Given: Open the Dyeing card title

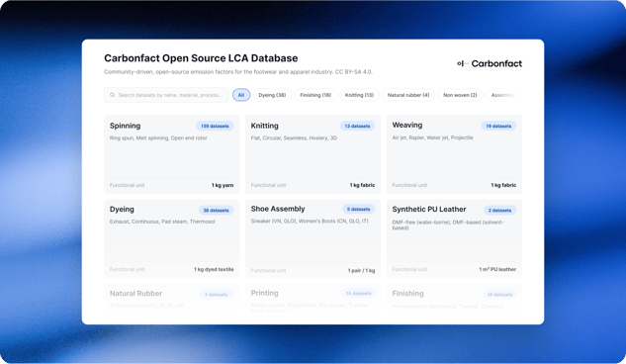Looking at the screenshot, I should (122, 209).
